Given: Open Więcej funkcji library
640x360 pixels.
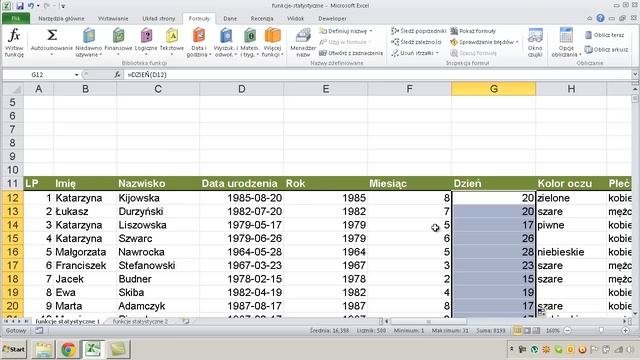Looking at the screenshot, I should (272, 42).
